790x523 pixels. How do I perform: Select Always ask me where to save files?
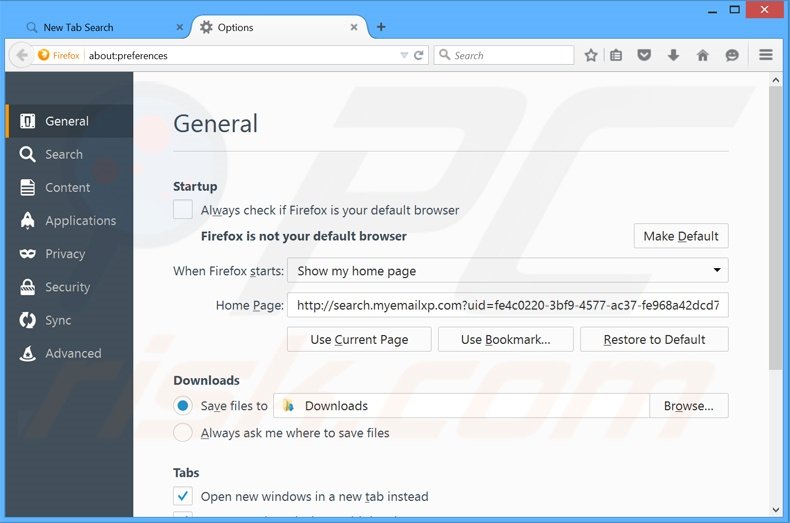[183, 432]
